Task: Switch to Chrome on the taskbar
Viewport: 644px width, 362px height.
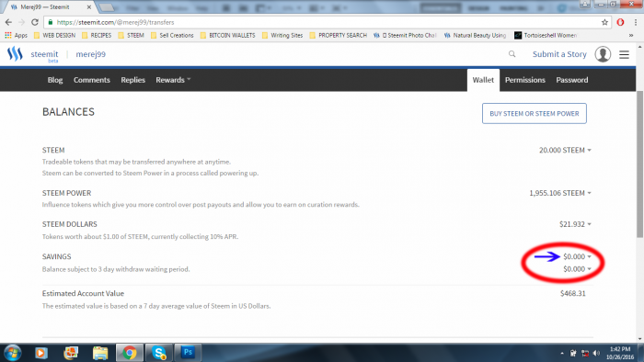Action: 130,353
